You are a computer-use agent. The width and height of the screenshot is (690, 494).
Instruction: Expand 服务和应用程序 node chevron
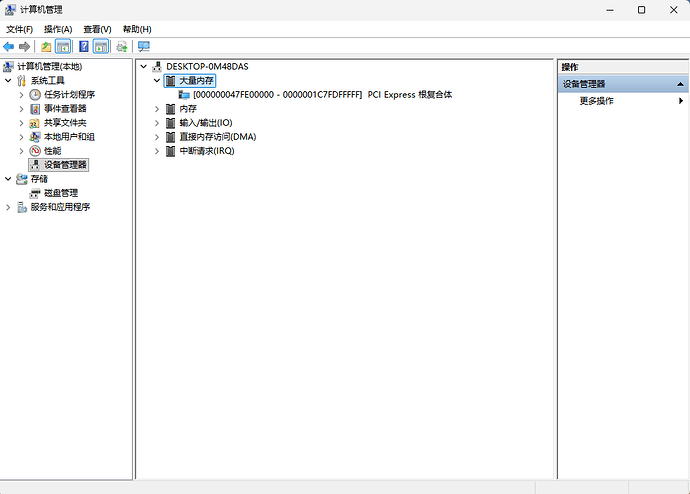[x=8, y=207]
